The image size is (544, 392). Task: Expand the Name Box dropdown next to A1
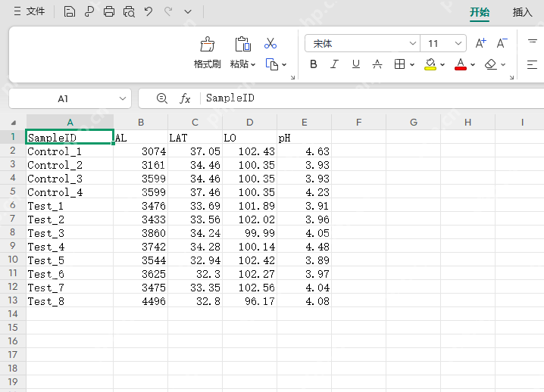pos(123,98)
